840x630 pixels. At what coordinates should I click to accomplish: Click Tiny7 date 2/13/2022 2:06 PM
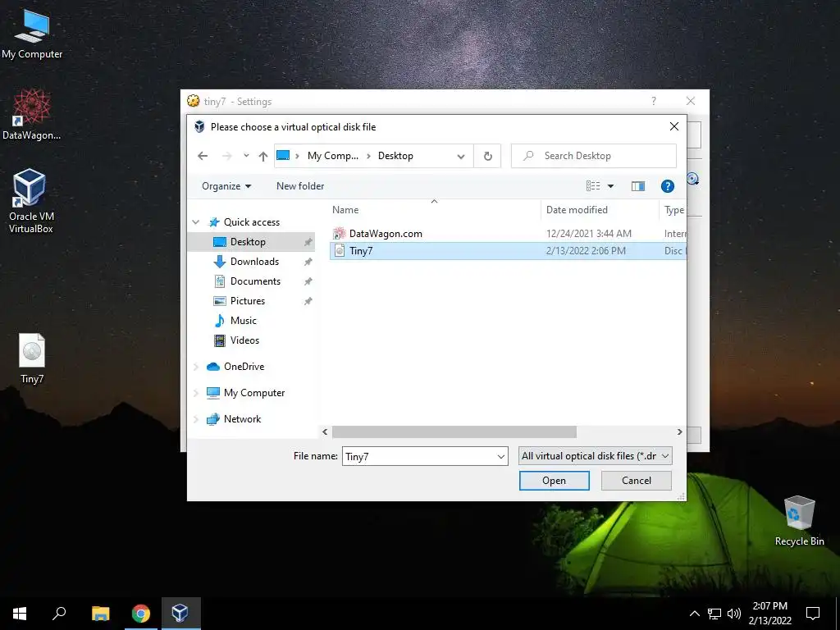(586, 251)
